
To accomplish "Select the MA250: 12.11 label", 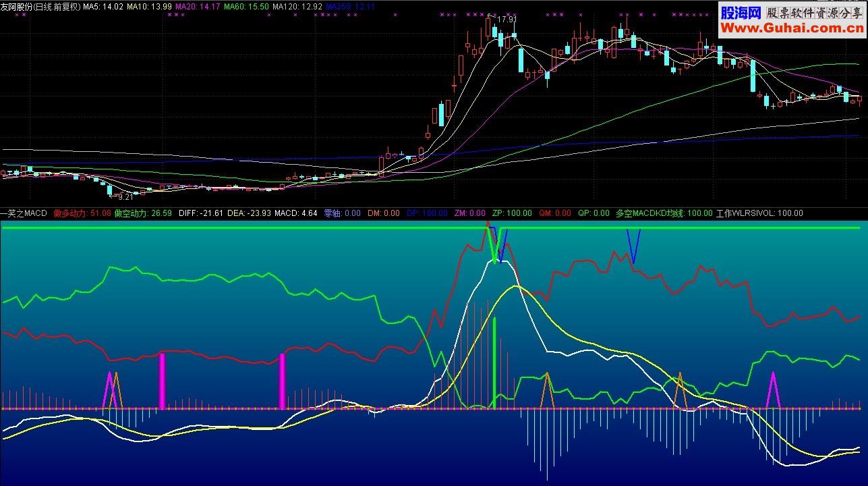I will coord(349,6).
